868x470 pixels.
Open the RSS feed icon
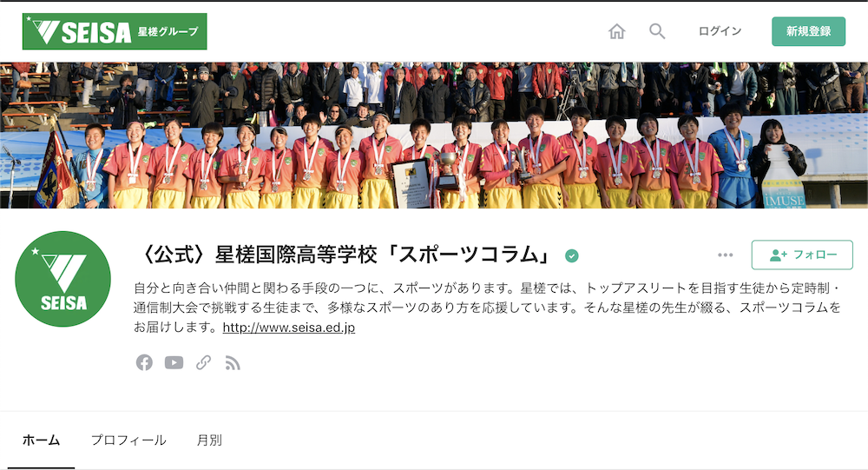click(x=233, y=363)
